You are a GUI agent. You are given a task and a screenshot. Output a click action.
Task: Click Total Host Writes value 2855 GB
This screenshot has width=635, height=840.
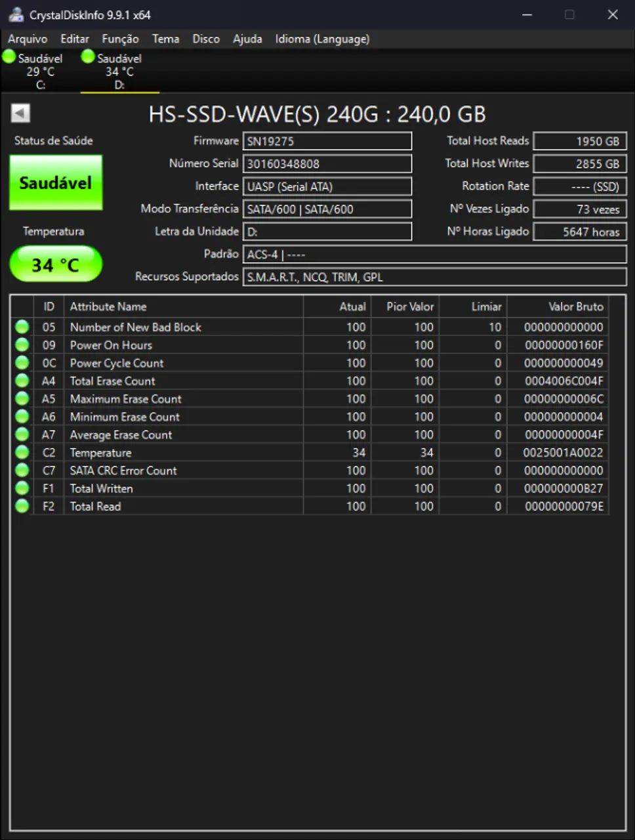(x=580, y=163)
